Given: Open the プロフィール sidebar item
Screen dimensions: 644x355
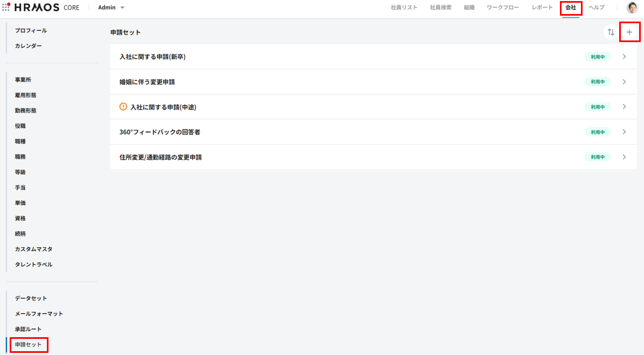Looking at the screenshot, I should tap(31, 31).
